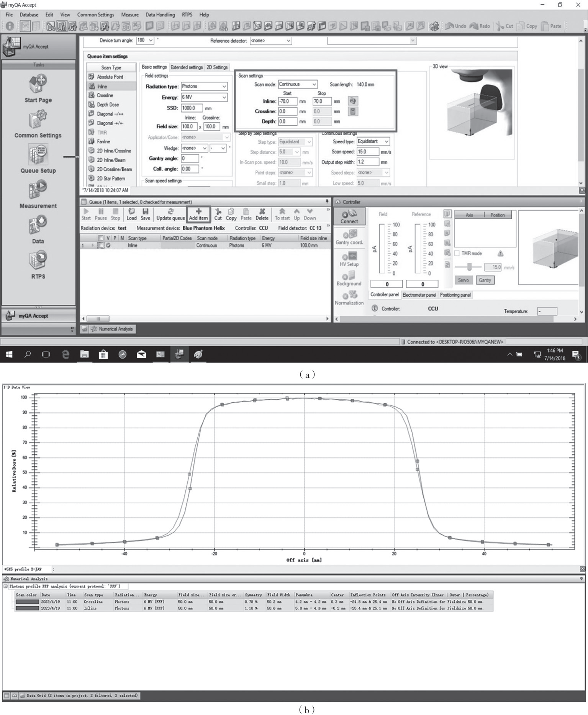
Task: Collapse the Photons profile FFF analysis node
Action: tap(5, 586)
